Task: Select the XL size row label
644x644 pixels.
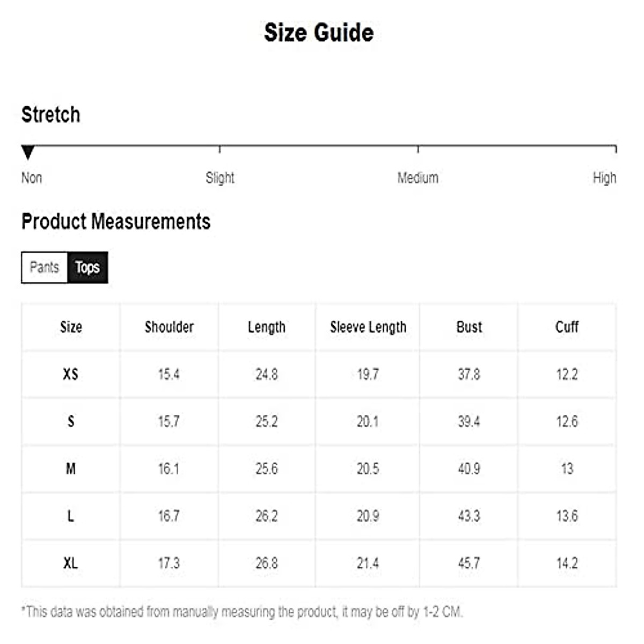Action: coord(71,563)
